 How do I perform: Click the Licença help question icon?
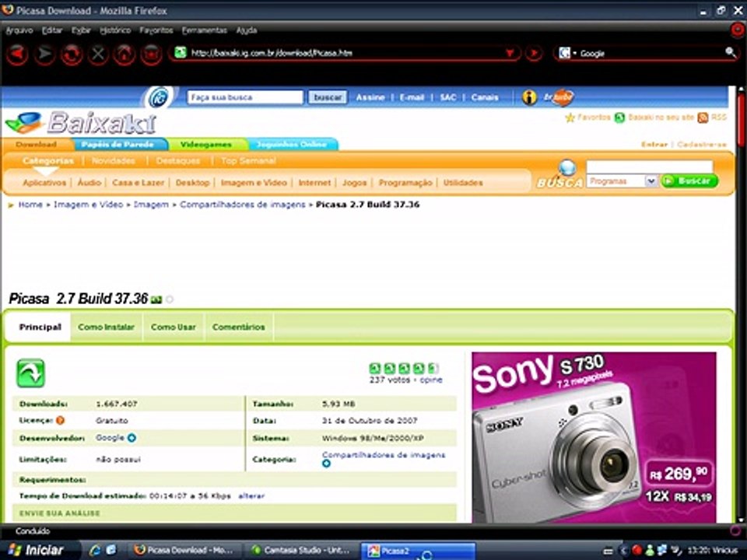pyautogui.click(x=60, y=421)
